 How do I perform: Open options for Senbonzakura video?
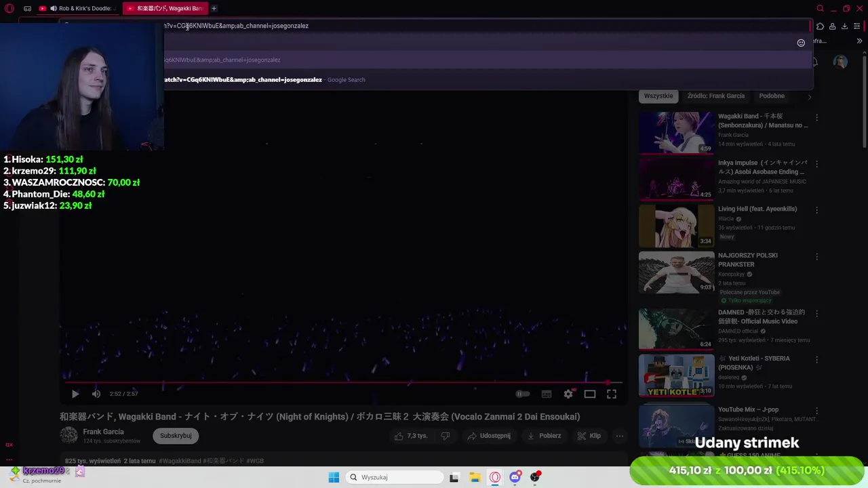(816, 117)
